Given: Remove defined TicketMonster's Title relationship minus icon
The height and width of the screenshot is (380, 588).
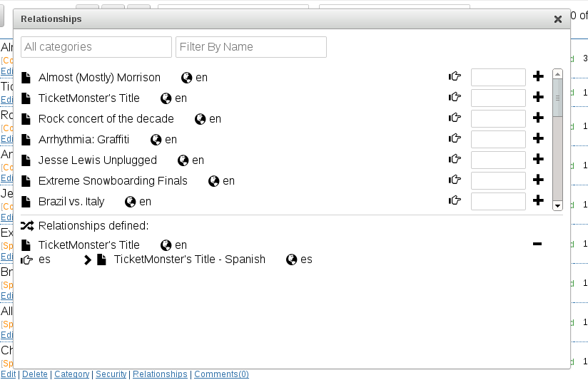Looking at the screenshot, I should point(537,244).
